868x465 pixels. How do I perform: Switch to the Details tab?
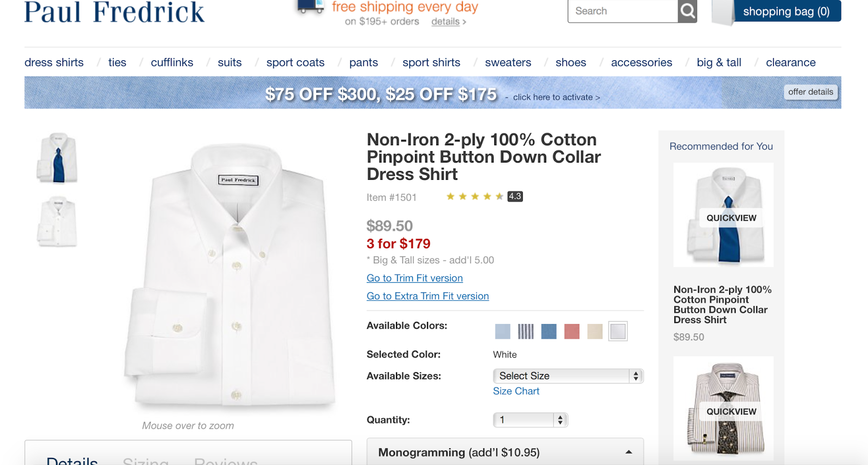(x=72, y=461)
